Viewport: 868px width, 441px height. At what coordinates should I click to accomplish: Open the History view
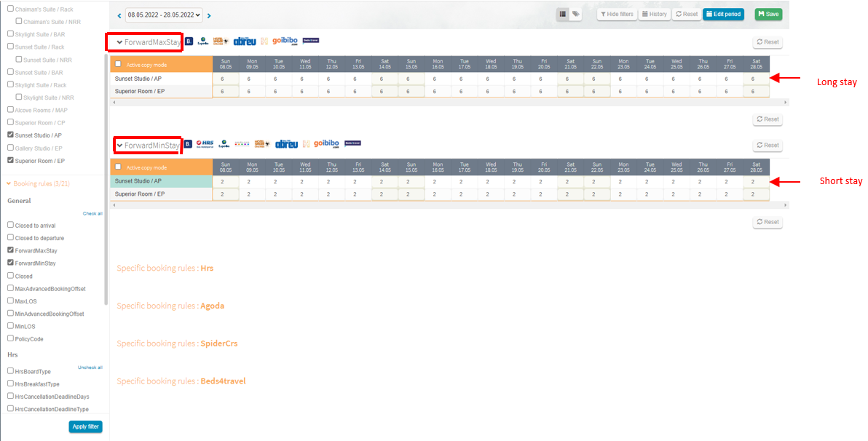pos(654,14)
